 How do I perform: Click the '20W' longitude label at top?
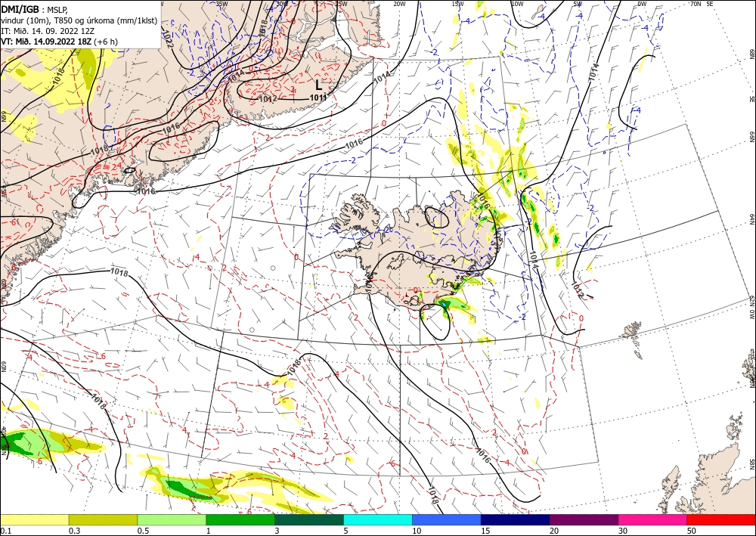pyautogui.click(x=398, y=4)
